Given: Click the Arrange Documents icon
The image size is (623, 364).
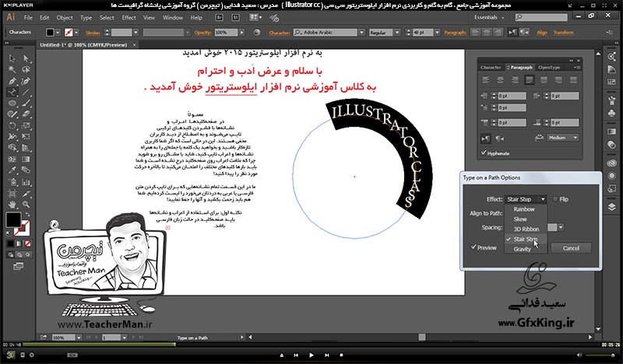Looking at the screenshot, I should pos(255,17).
